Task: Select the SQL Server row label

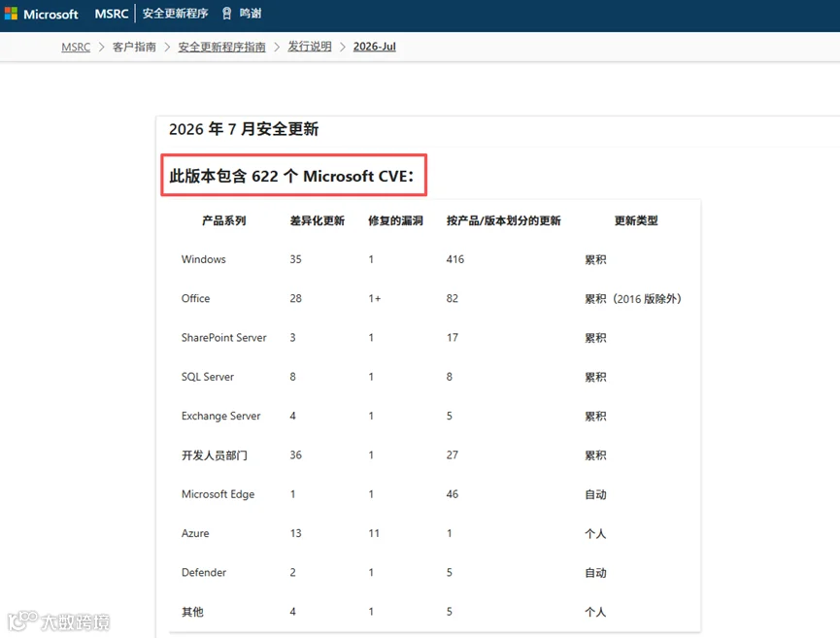Action: 208,377
